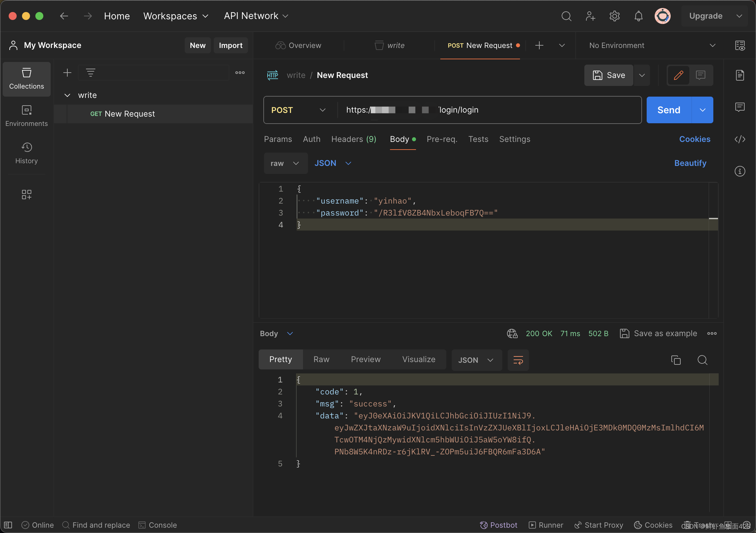756x533 pixels.
Task: Click the search magnifier in header
Action: pos(566,16)
